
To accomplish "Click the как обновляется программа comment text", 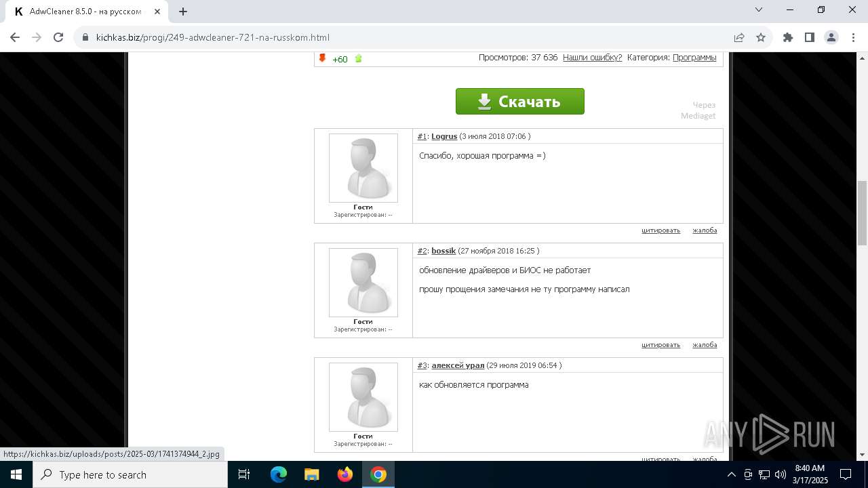I will tap(473, 385).
